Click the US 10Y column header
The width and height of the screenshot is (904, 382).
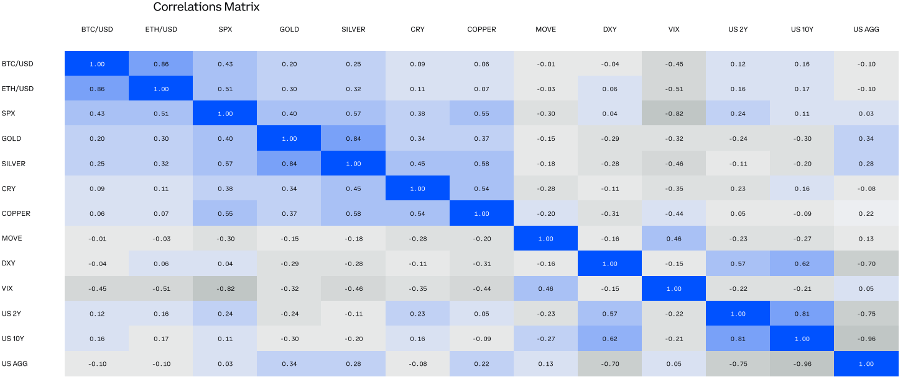tap(801, 29)
